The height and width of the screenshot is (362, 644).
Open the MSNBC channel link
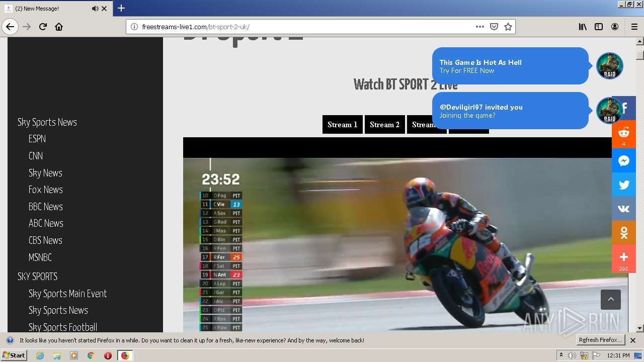point(40,257)
